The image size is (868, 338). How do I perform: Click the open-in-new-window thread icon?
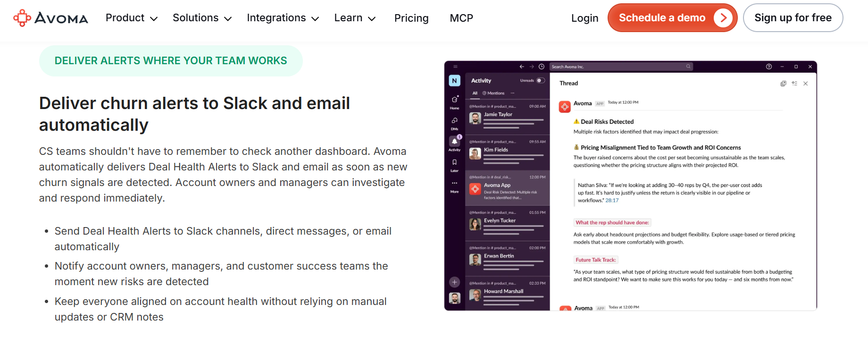coord(783,84)
